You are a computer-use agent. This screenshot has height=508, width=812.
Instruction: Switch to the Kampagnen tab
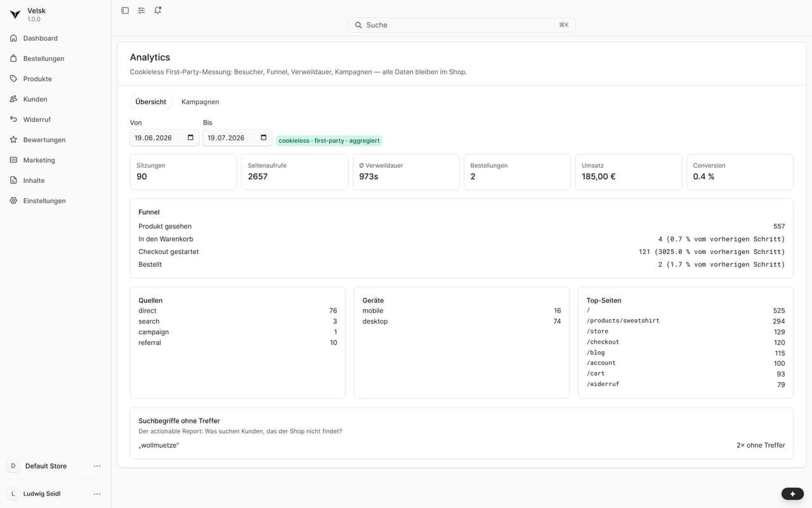(x=200, y=102)
